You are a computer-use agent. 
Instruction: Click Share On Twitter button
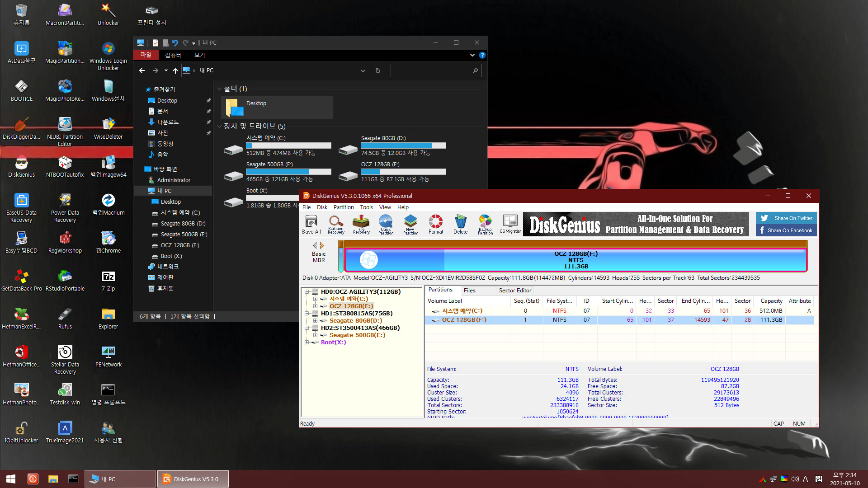786,218
